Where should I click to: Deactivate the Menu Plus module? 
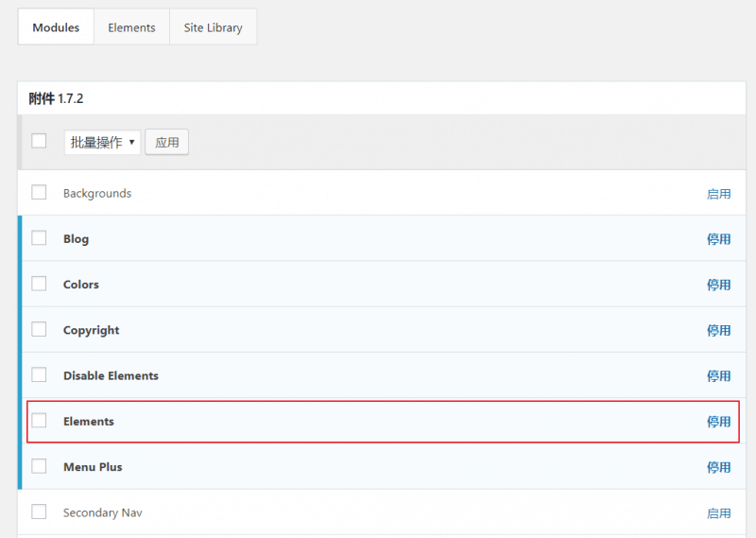718,467
